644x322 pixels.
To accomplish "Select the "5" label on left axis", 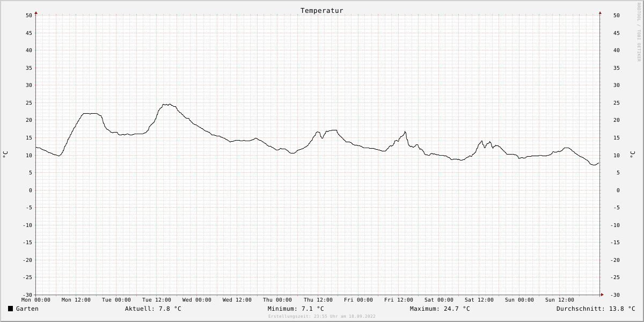I will click(31, 173).
